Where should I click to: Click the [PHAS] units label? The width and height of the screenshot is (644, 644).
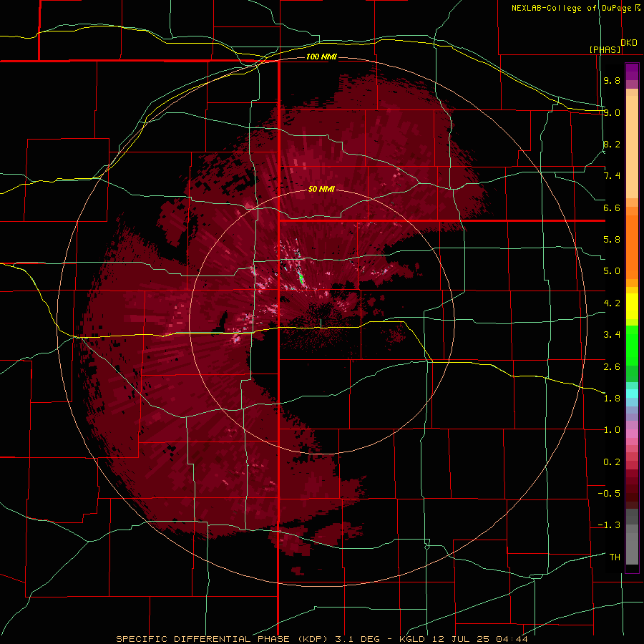[605, 49]
